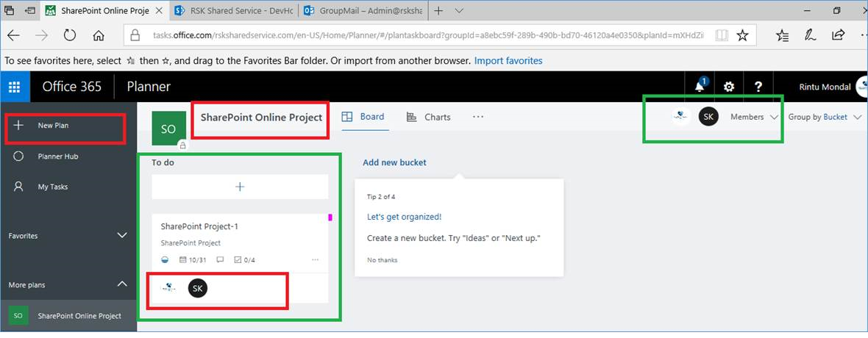Dismiss the tip with No thanks
868x338 pixels.
pyautogui.click(x=382, y=259)
